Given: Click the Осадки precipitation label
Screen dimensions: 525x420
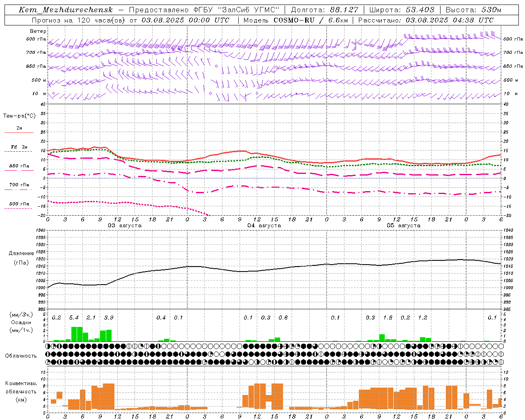Looking at the screenshot, I should point(21,322).
